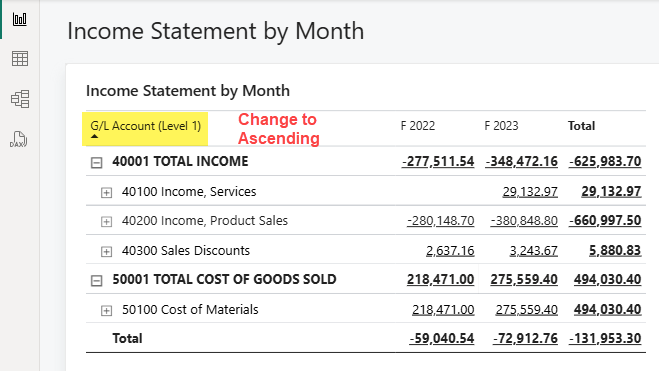The width and height of the screenshot is (659, 371).
Task: Click the 3,243.67 Sales Discounts value
Action: click(x=534, y=250)
